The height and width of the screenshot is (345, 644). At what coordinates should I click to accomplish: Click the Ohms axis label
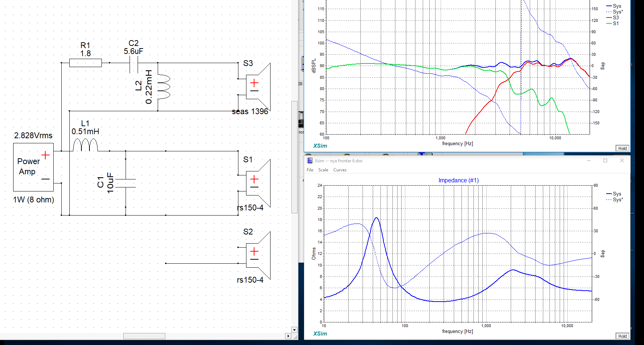[314, 253]
